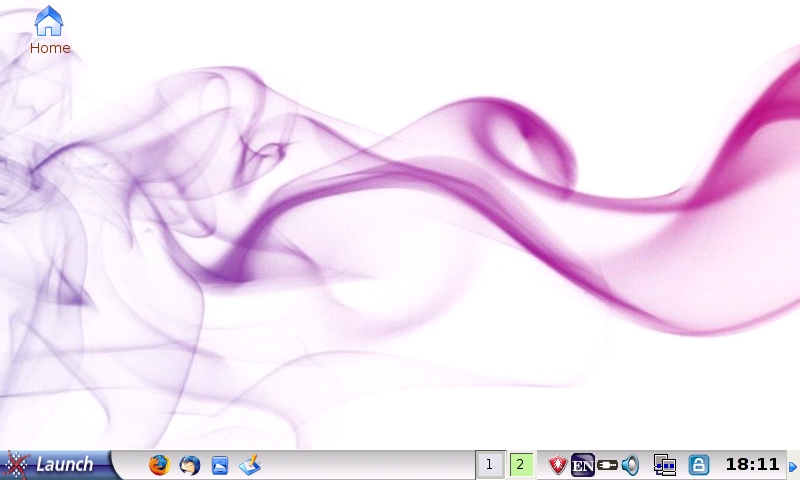Open the Home folder desktop icon
Image resolution: width=800 pixels, height=480 pixels.
[x=49, y=30]
